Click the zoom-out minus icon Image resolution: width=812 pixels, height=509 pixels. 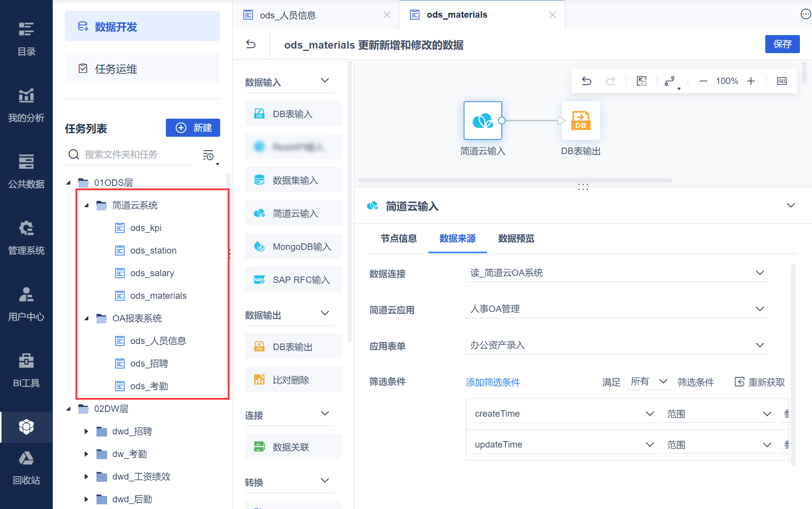[x=703, y=81]
